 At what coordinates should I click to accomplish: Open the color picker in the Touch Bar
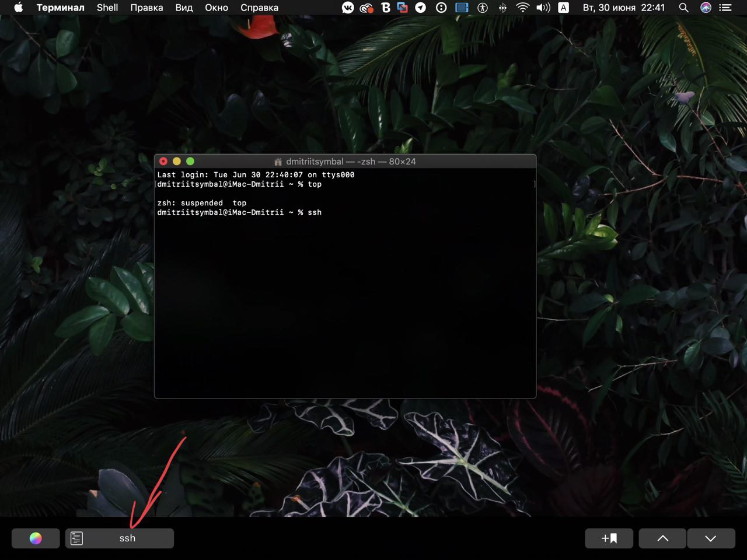point(36,538)
